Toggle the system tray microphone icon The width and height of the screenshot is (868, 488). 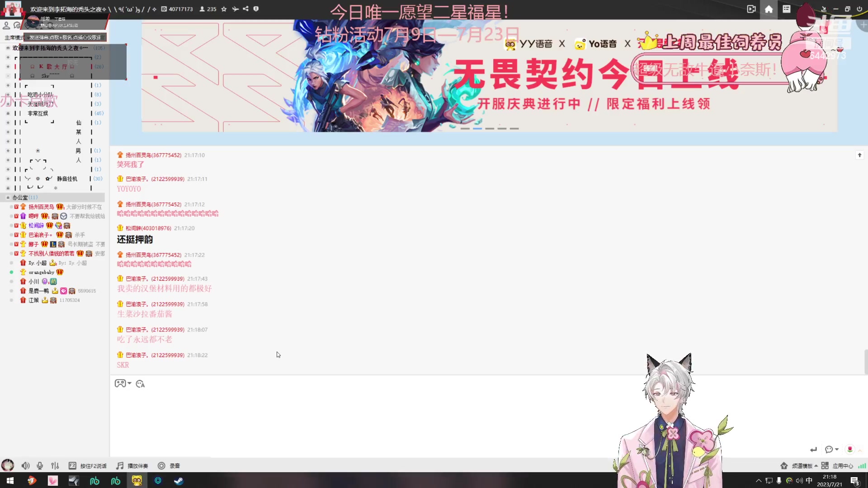click(779, 481)
